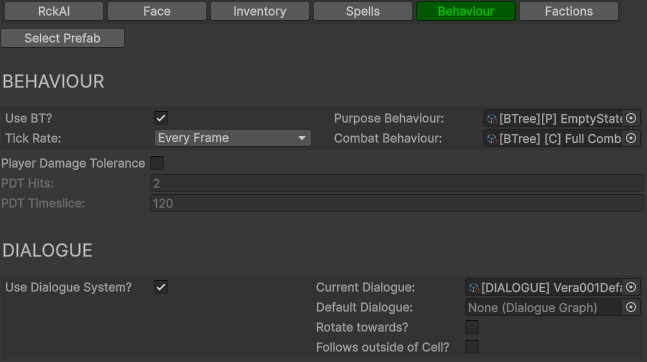Screen dimensions: 647x362
Task: Click the PDT Timeslice value field
Action: (397, 203)
